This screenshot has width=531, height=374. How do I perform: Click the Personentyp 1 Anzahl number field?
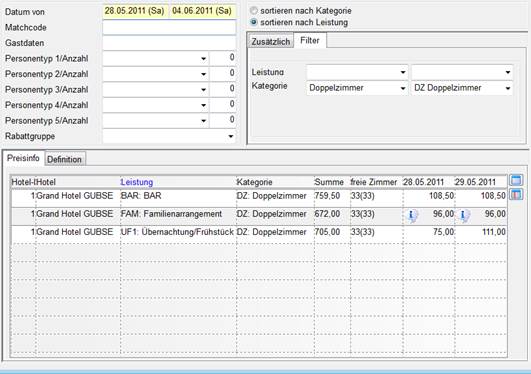pyautogui.click(x=223, y=58)
